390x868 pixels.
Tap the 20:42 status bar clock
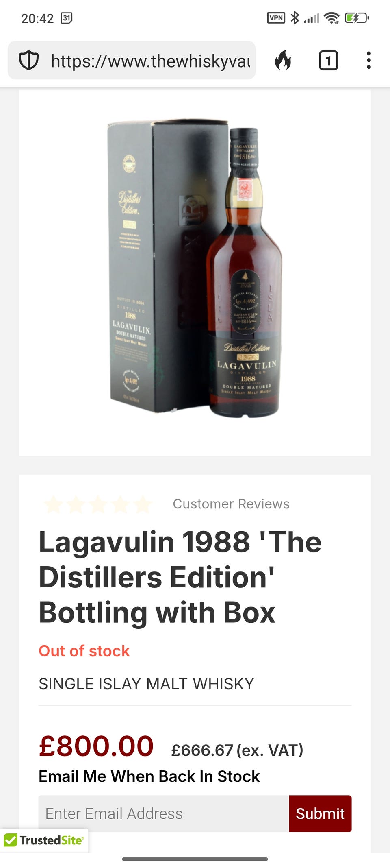pos(37,18)
